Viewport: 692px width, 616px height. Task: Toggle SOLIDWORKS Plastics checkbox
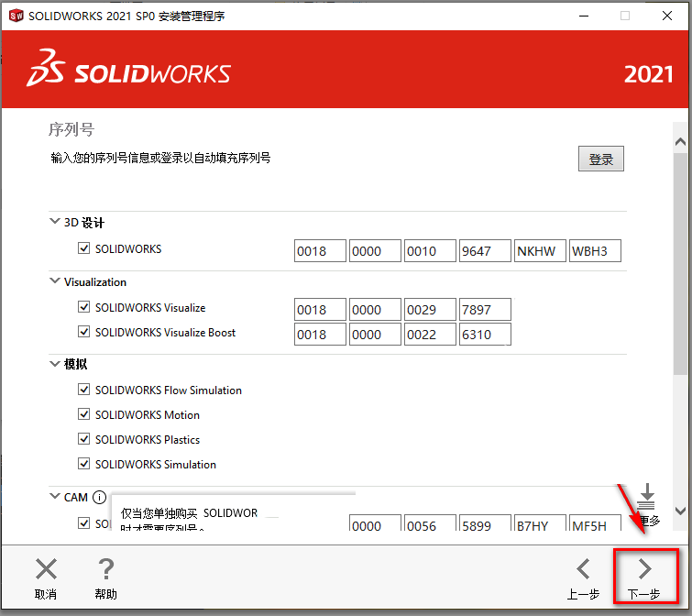point(83,439)
